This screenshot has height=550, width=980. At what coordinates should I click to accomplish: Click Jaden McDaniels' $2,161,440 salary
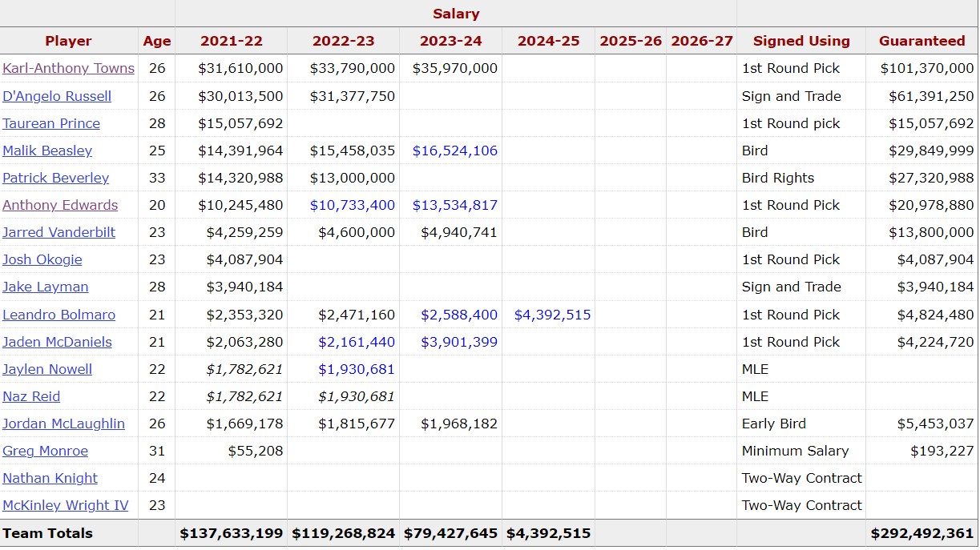357,342
